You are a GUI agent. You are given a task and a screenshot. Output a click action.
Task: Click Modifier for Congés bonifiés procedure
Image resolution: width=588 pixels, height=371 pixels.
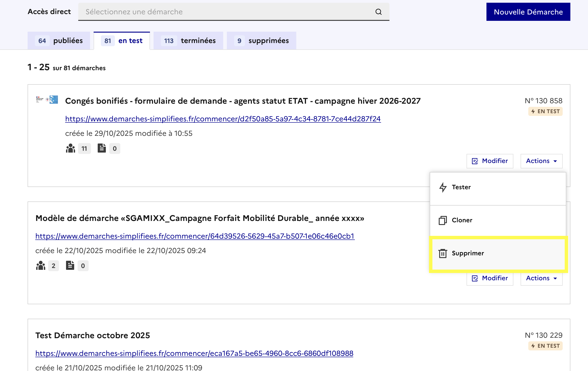(490, 161)
